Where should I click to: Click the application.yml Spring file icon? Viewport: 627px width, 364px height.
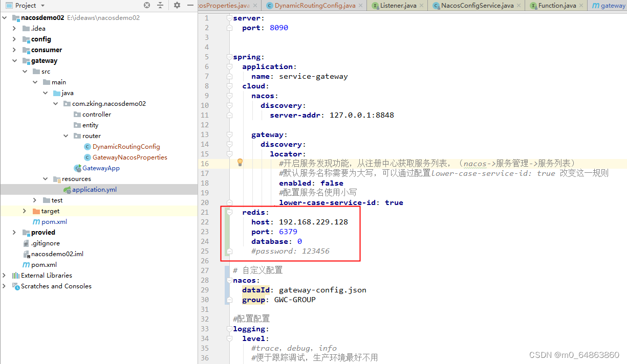67,190
